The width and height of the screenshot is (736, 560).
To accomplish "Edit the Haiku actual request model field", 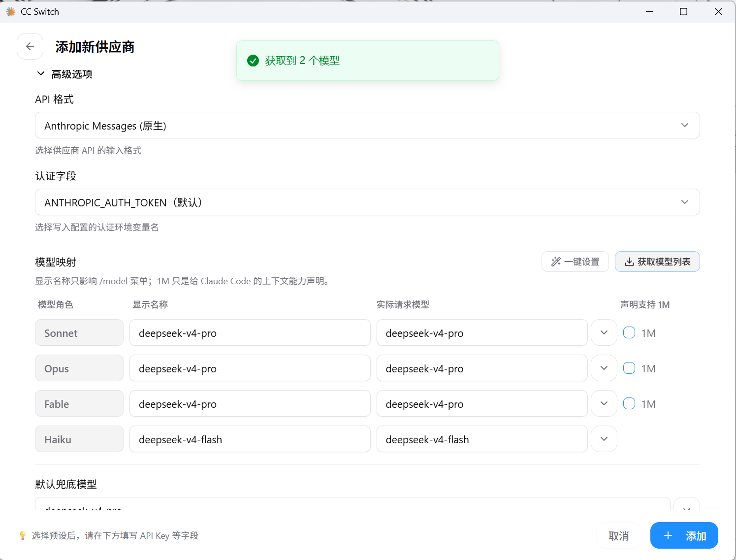I will click(x=482, y=439).
